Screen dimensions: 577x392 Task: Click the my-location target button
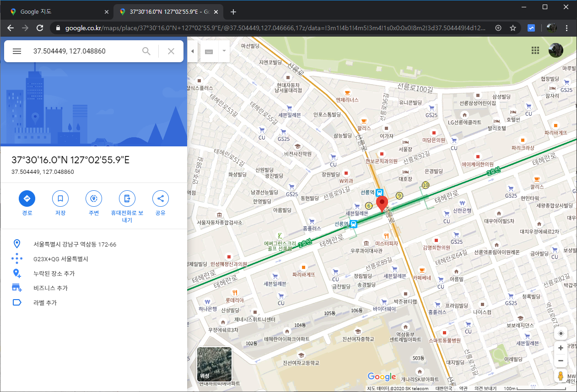tap(561, 333)
